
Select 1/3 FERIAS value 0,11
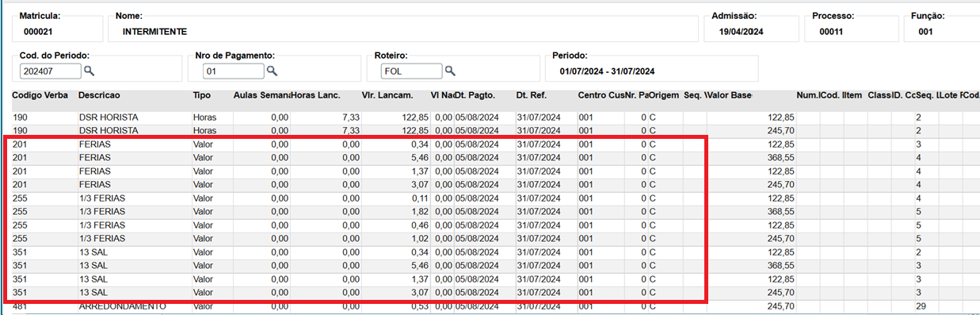tap(420, 198)
